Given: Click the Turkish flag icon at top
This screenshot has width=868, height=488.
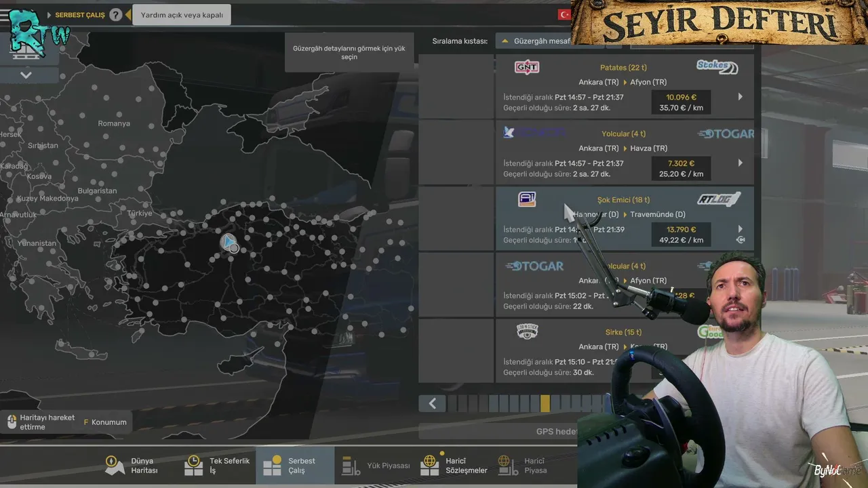Looking at the screenshot, I should (x=564, y=14).
